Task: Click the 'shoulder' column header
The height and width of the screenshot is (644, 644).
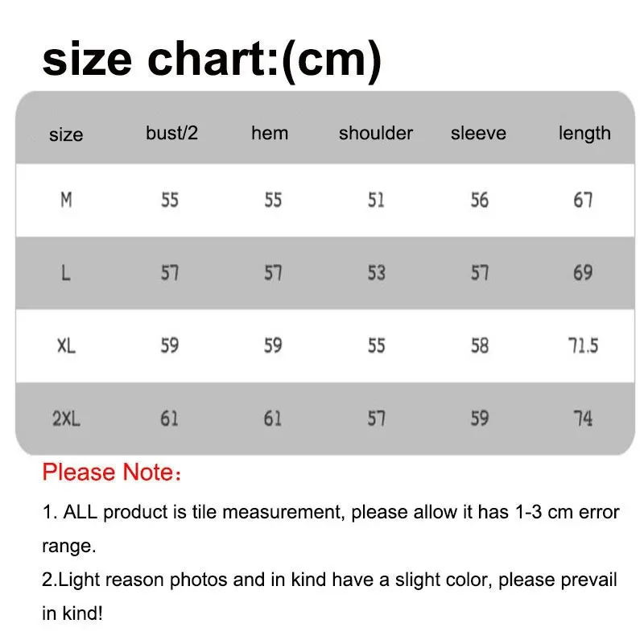Action: pos(376,133)
